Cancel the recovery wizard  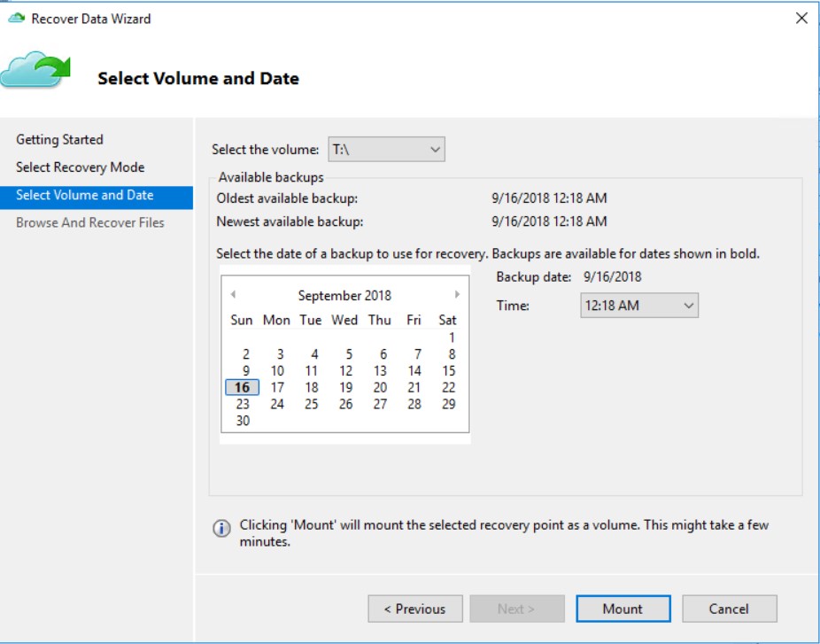[x=729, y=609]
